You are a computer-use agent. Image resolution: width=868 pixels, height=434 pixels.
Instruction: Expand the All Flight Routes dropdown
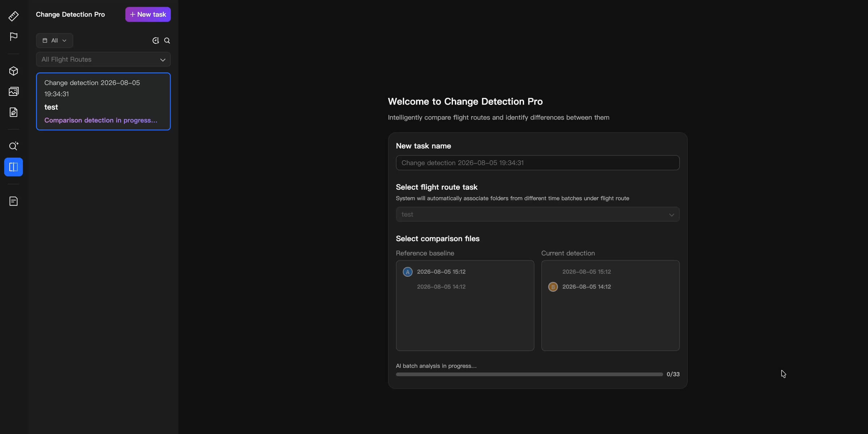coord(103,59)
